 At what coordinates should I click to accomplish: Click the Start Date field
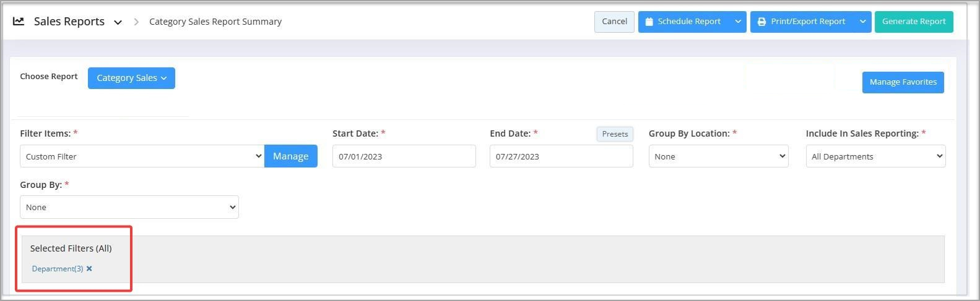[x=404, y=156]
